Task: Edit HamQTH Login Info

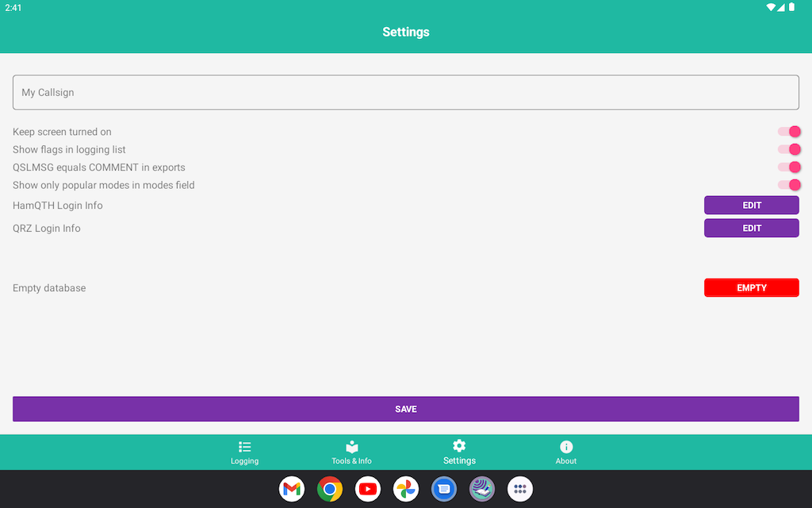Action: click(x=751, y=206)
